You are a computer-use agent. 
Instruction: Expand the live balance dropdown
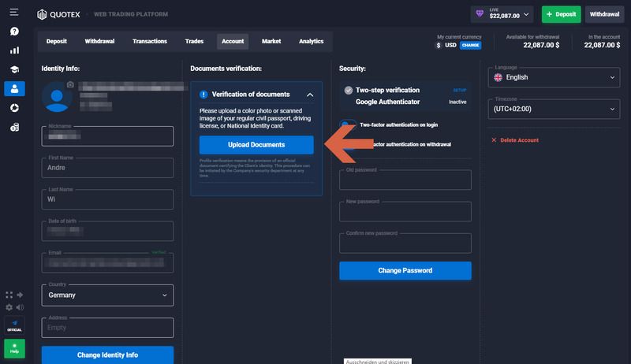click(x=526, y=14)
